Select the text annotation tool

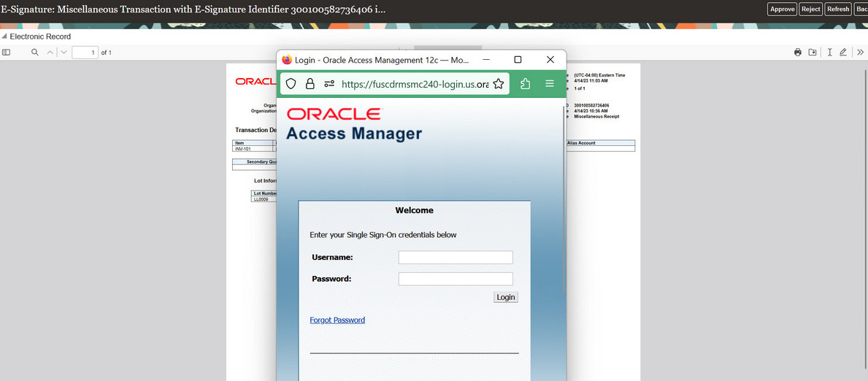(830, 52)
